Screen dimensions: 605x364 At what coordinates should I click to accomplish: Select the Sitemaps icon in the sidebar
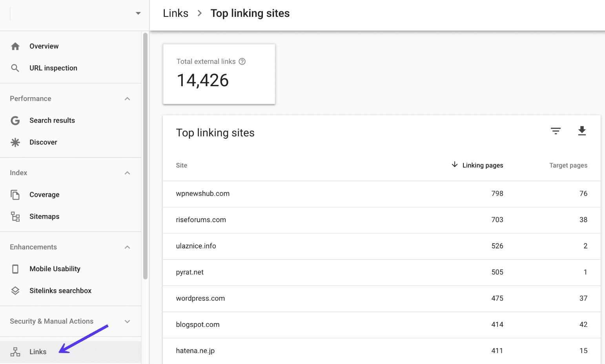(15, 216)
